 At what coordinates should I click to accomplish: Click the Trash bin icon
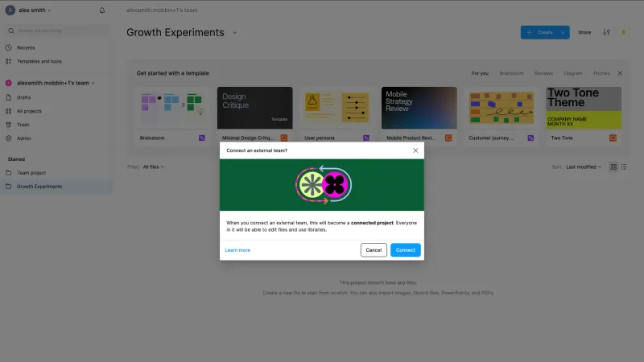coord(9,125)
